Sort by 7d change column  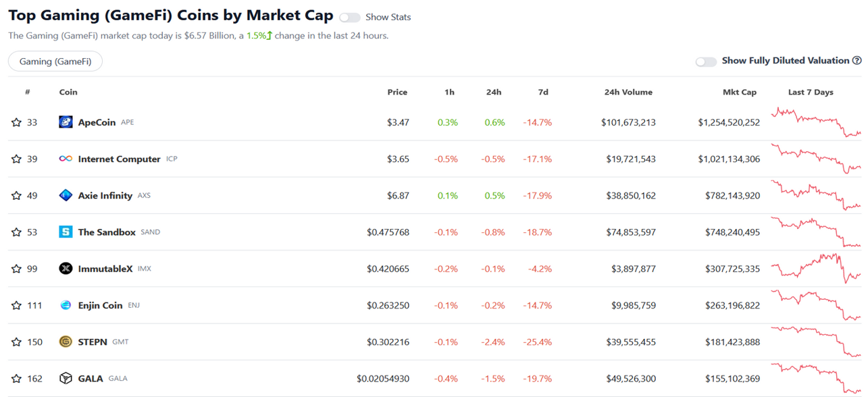pyautogui.click(x=543, y=92)
